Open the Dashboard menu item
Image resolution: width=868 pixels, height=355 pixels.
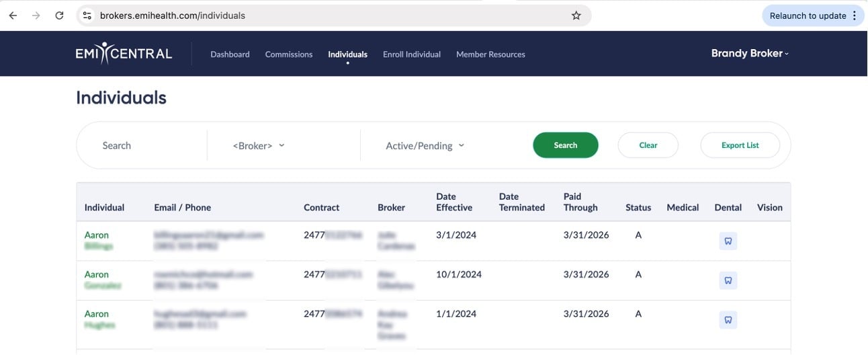pyautogui.click(x=230, y=54)
